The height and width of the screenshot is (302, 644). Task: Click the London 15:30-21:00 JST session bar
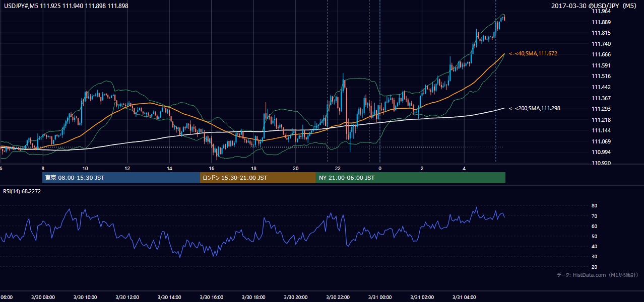click(x=258, y=178)
